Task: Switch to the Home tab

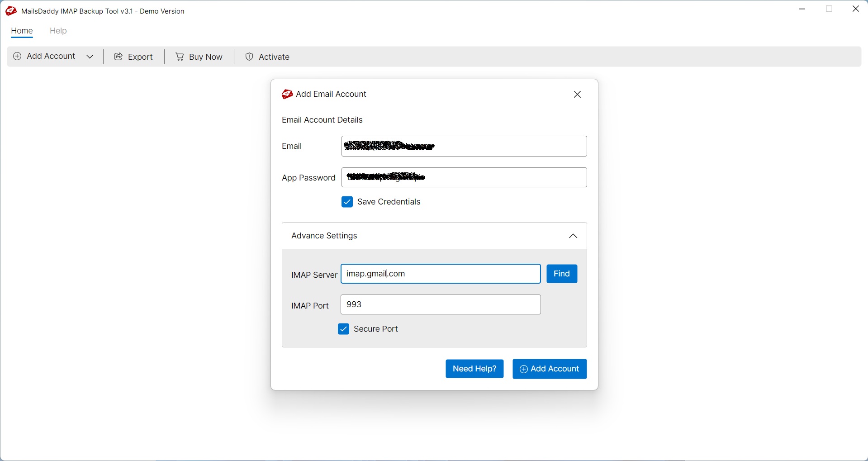Action: tap(22, 31)
